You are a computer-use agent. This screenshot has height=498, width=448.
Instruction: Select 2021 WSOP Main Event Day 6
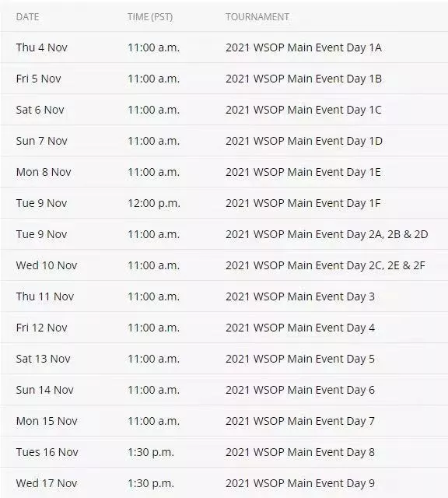pyautogui.click(x=300, y=390)
